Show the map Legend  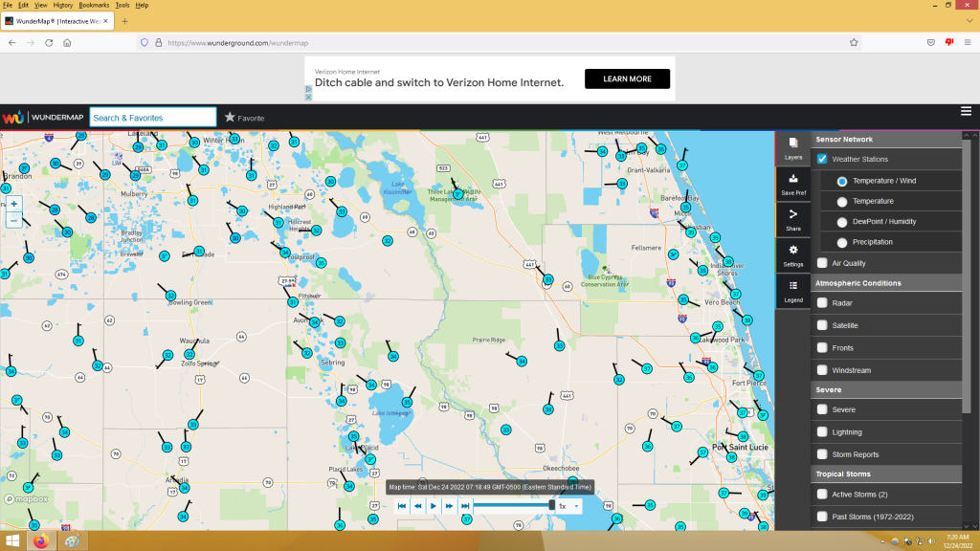click(793, 291)
